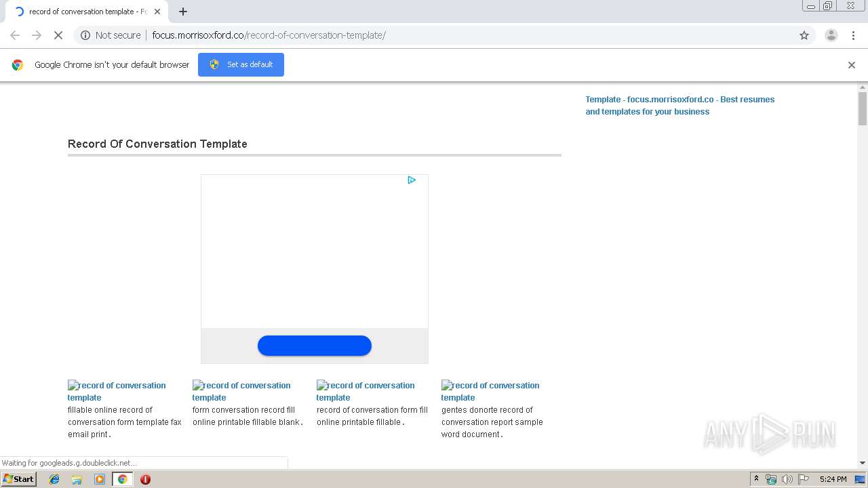Screen dimensions: 868x488
Task: Open a new browser tab
Action: (x=183, y=12)
